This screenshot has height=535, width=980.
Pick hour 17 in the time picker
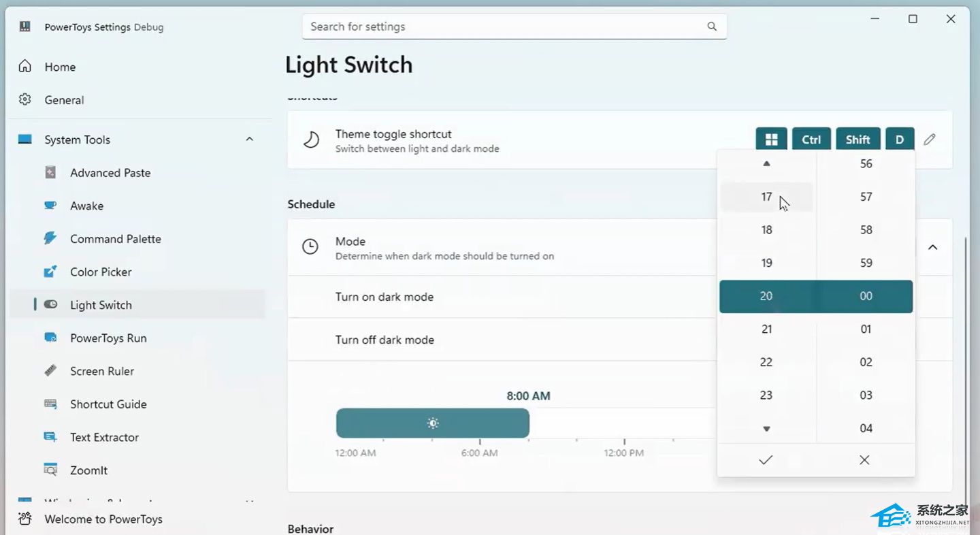click(x=766, y=197)
